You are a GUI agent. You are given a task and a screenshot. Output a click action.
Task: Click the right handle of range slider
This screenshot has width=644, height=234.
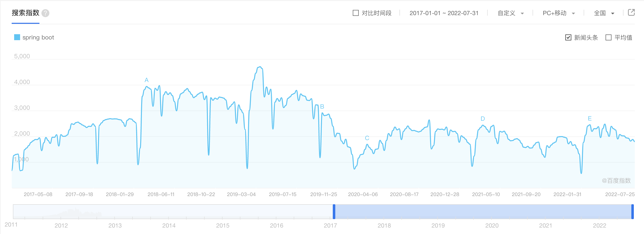click(x=633, y=211)
